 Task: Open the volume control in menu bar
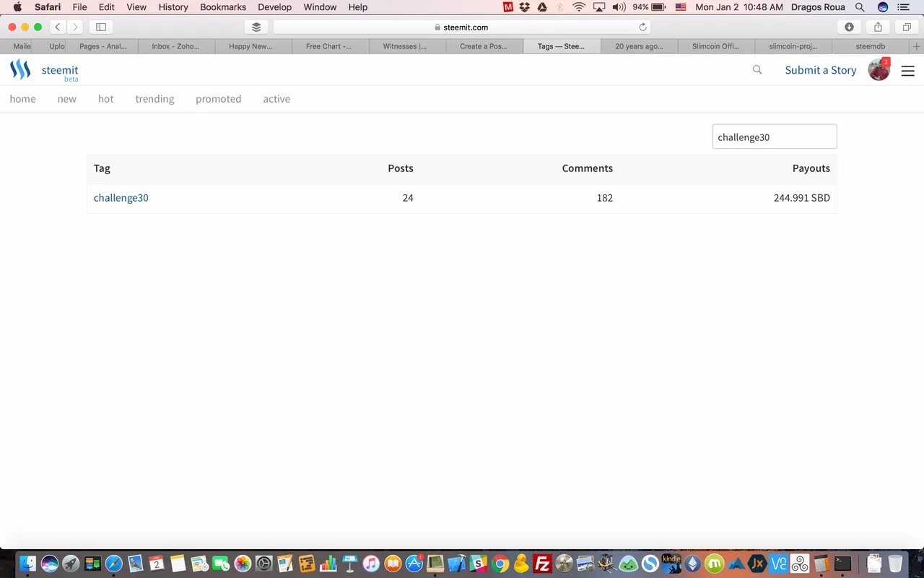(619, 7)
